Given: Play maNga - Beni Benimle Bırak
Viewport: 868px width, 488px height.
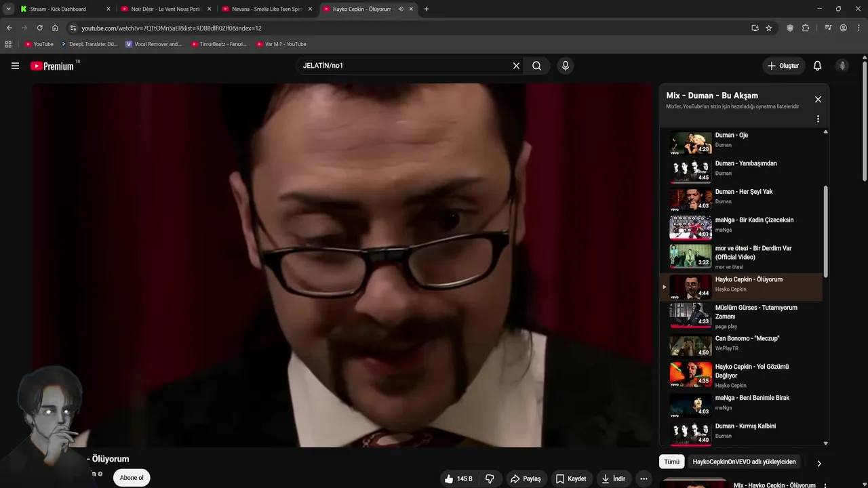Looking at the screenshot, I should click(741, 405).
